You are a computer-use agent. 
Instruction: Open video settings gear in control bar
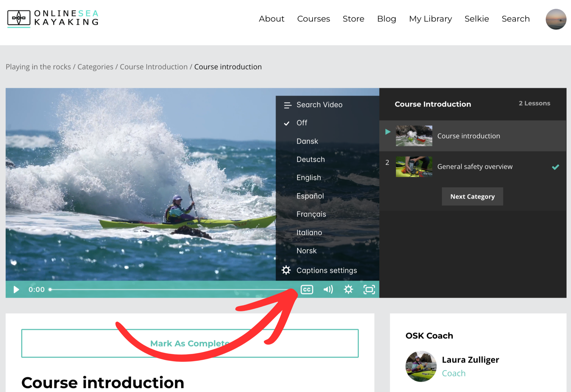click(348, 289)
